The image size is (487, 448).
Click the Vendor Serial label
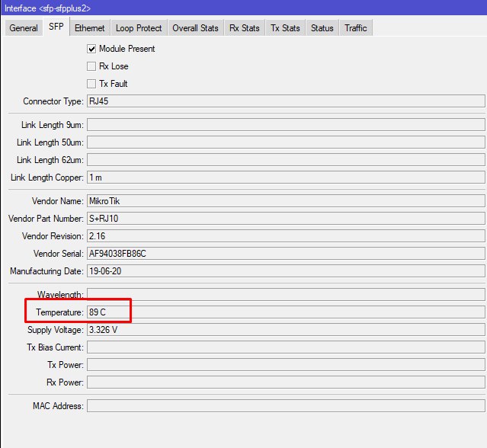click(x=59, y=254)
